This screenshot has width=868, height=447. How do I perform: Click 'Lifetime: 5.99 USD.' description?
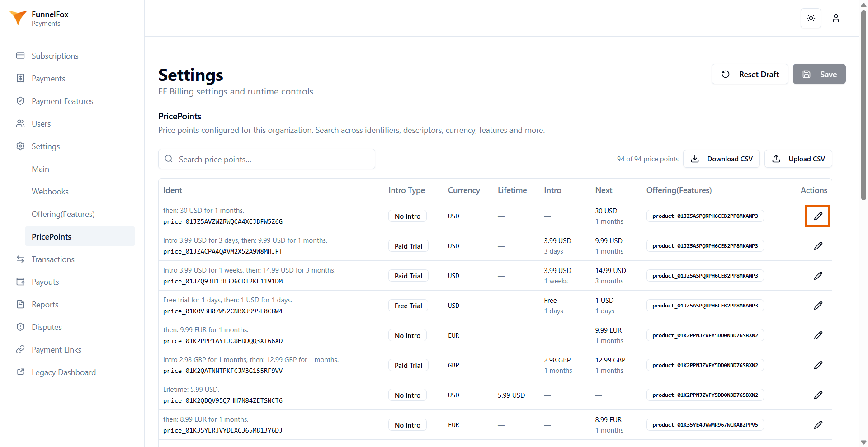191,390
